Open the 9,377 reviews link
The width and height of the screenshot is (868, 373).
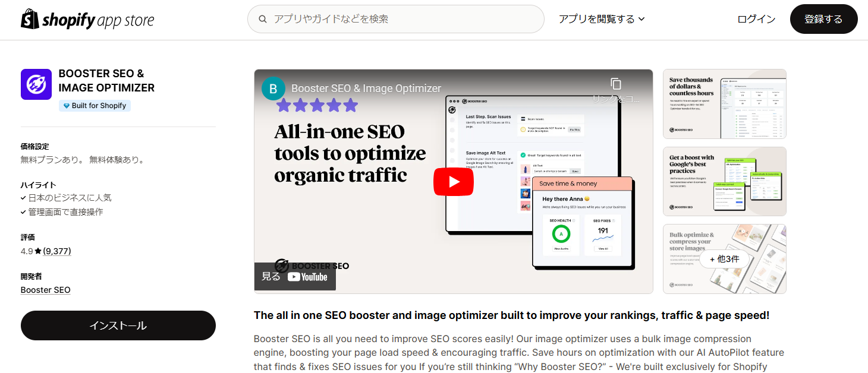point(57,251)
